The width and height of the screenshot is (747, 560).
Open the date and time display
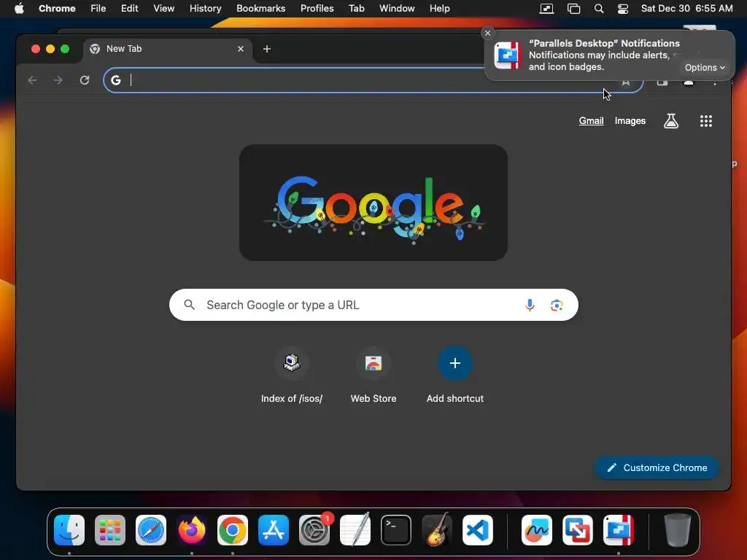686,9
